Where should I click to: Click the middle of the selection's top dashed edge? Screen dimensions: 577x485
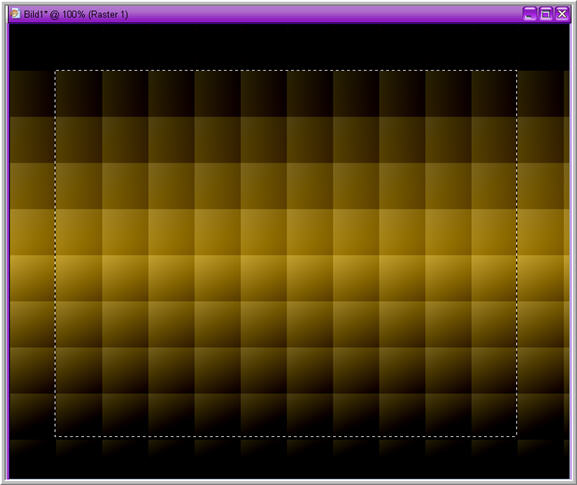click(286, 71)
